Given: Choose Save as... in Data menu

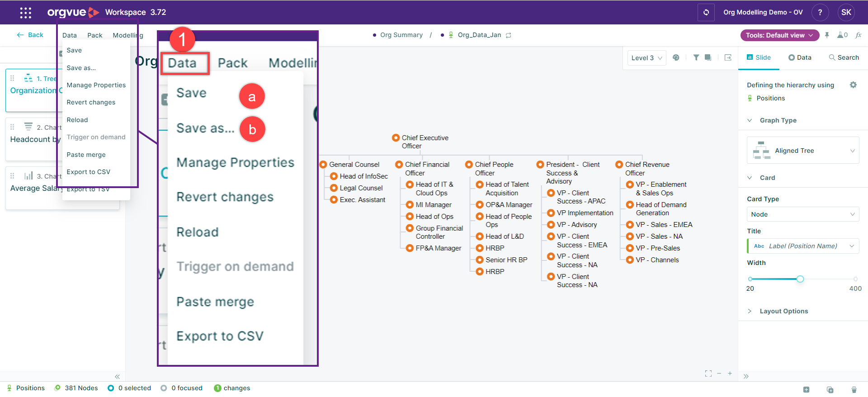Looking at the screenshot, I should tap(81, 68).
